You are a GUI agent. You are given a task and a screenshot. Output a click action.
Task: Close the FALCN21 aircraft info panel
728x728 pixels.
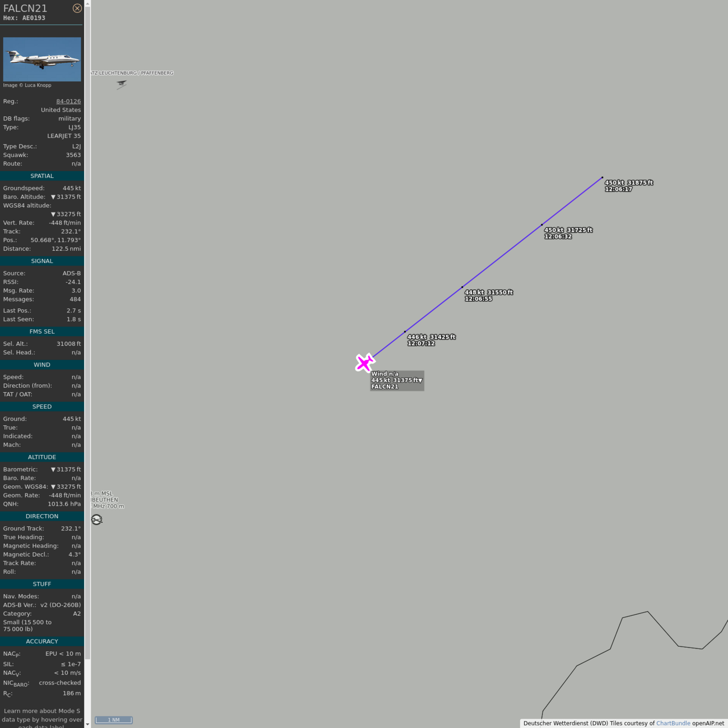pyautogui.click(x=77, y=8)
